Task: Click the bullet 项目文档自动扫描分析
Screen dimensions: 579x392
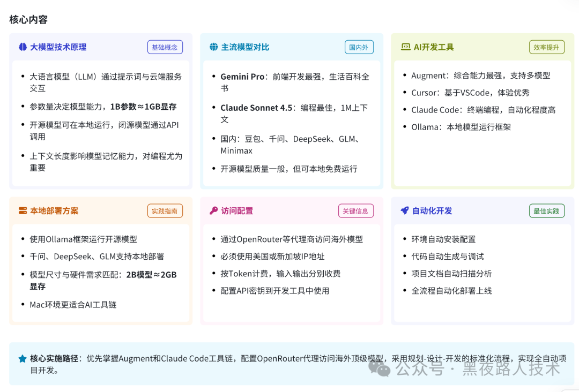Action: point(451,274)
